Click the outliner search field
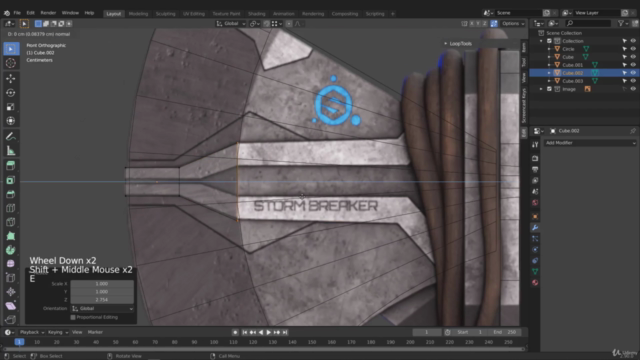This screenshot has width=640, height=360. pyautogui.click(x=588, y=23)
